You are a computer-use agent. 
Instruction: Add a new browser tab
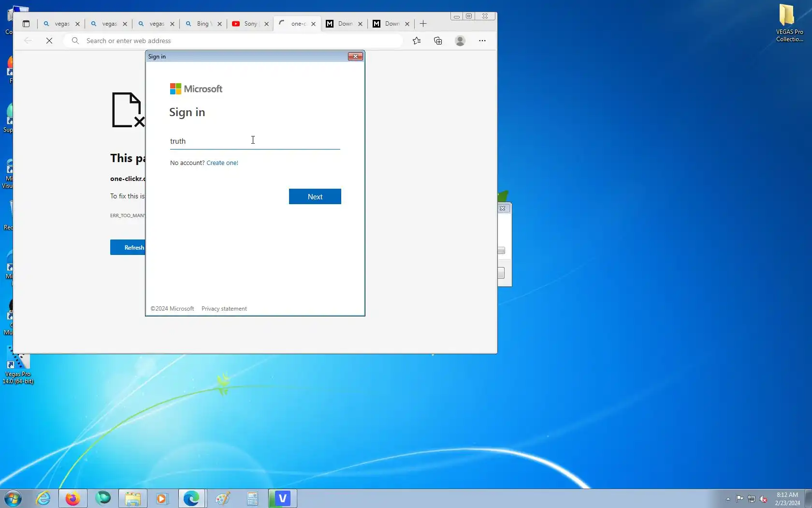(x=423, y=24)
